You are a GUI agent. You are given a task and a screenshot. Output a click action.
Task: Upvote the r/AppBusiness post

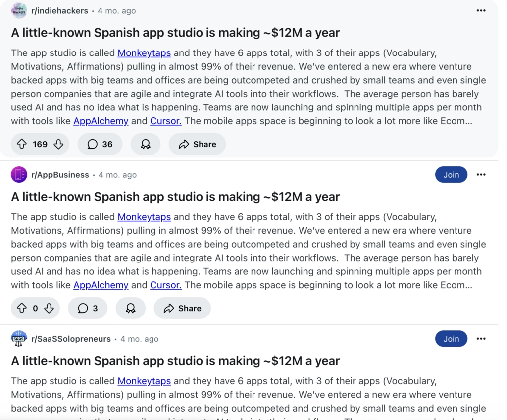[x=22, y=308]
